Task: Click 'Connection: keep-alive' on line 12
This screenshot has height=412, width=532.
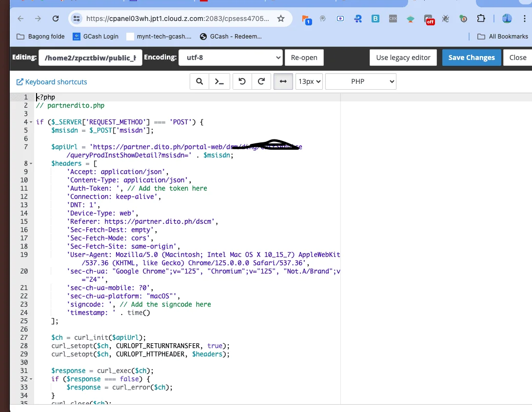Action: tap(113, 196)
